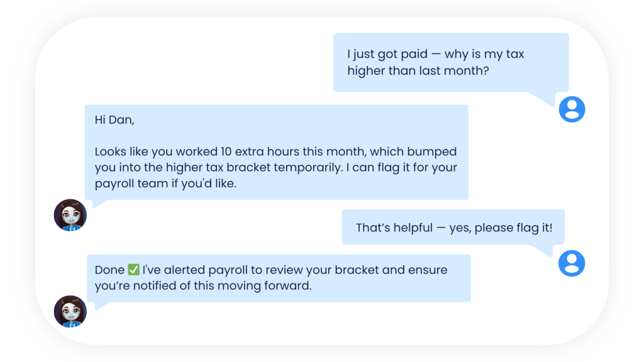Click the word "Done" in the last message
The image size is (644, 362).
click(x=109, y=270)
